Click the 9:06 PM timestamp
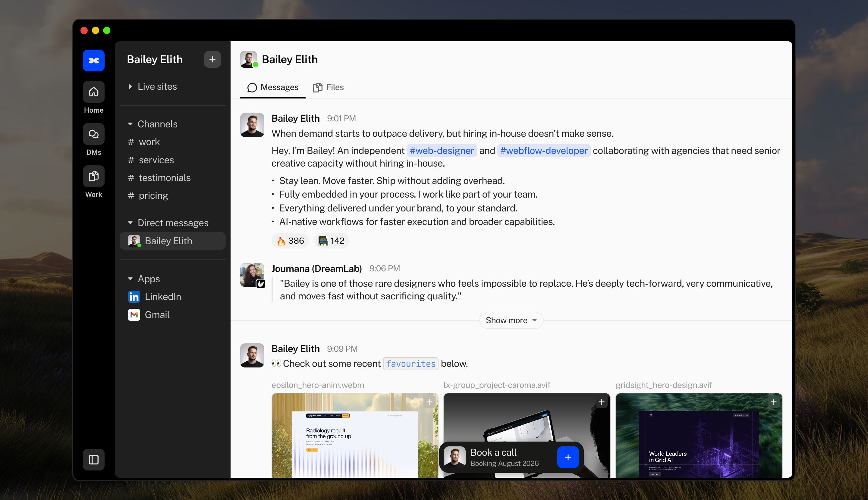This screenshot has width=868, height=500. click(385, 269)
